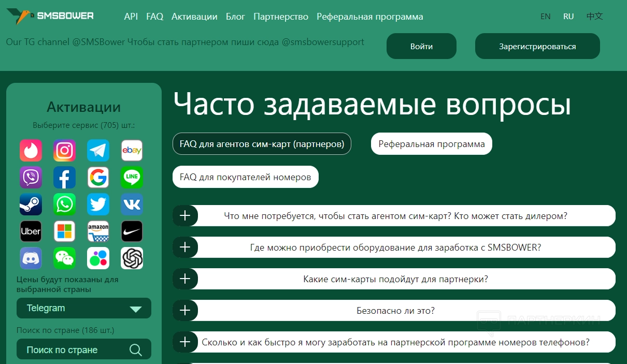Open the Блог menu item

[x=235, y=17]
